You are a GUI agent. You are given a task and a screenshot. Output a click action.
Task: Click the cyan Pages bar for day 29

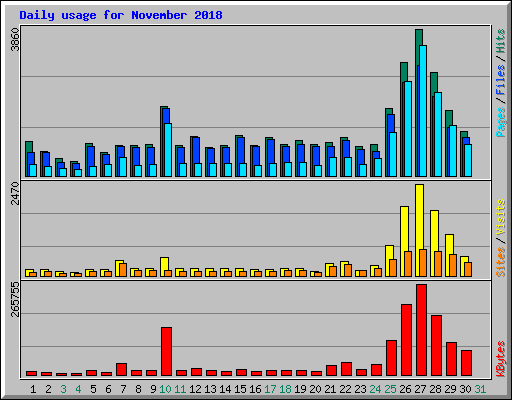(453, 151)
